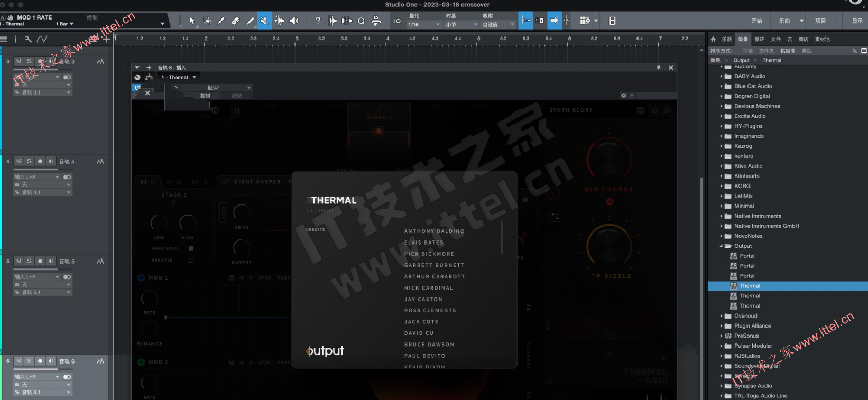Switch to the 素材池 browser tab
This screenshot has height=400, width=868.
tap(823, 39)
